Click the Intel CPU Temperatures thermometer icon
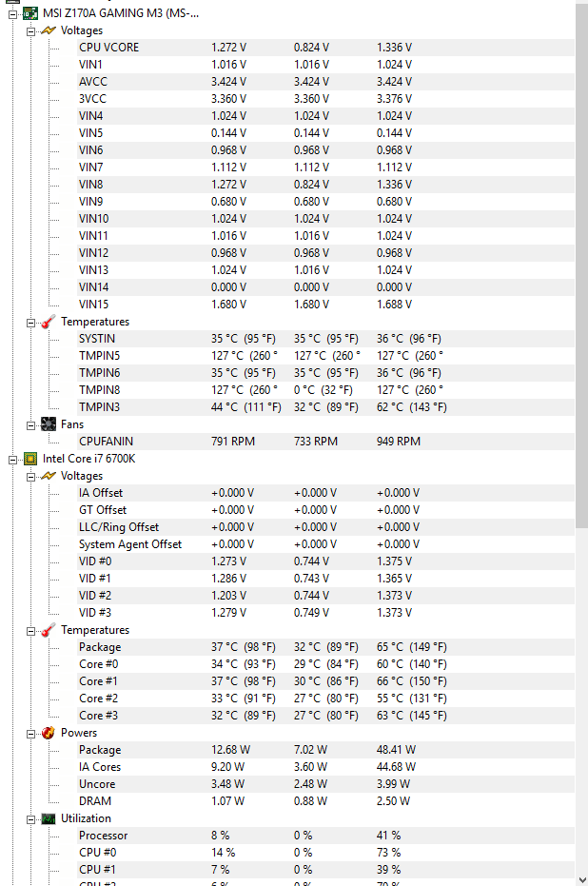588x886 pixels. pyautogui.click(x=49, y=630)
